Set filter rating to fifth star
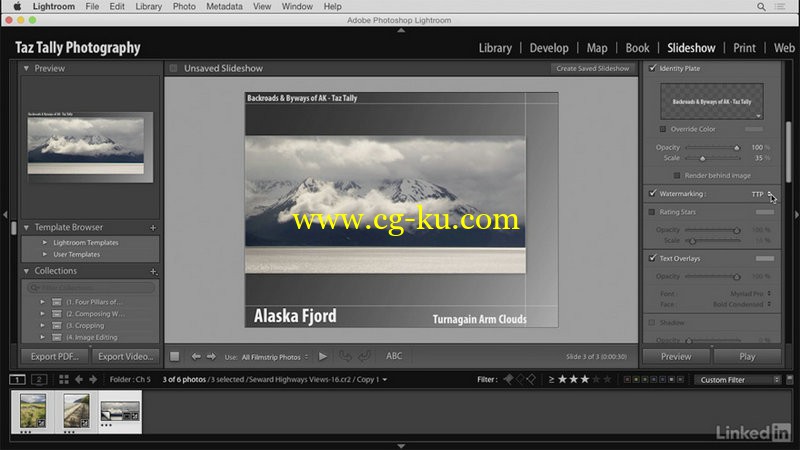The height and width of the screenshot is (450, 800). (608, 379)
